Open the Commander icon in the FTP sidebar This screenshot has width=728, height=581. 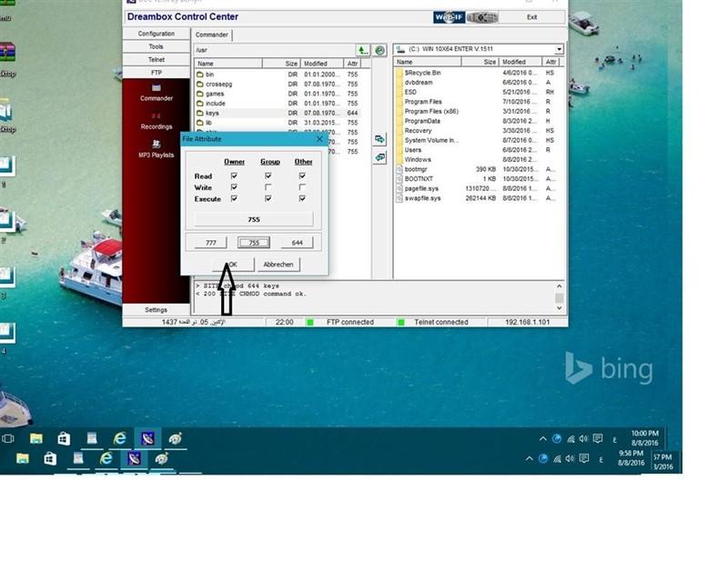pos(156,88)
